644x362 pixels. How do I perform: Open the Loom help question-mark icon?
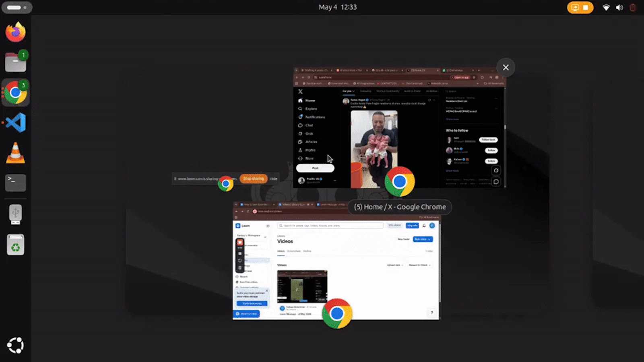tap(432, 313)
